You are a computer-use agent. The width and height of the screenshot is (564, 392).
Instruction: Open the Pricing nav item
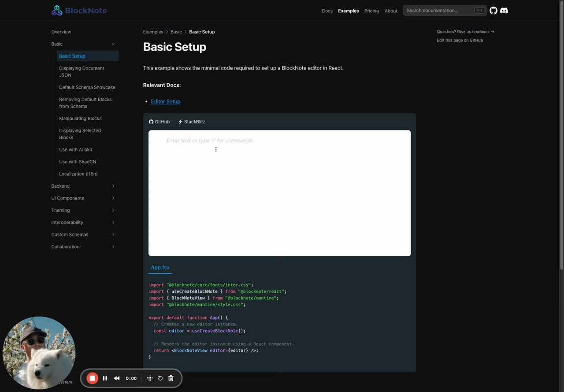[x=371, y=11]
